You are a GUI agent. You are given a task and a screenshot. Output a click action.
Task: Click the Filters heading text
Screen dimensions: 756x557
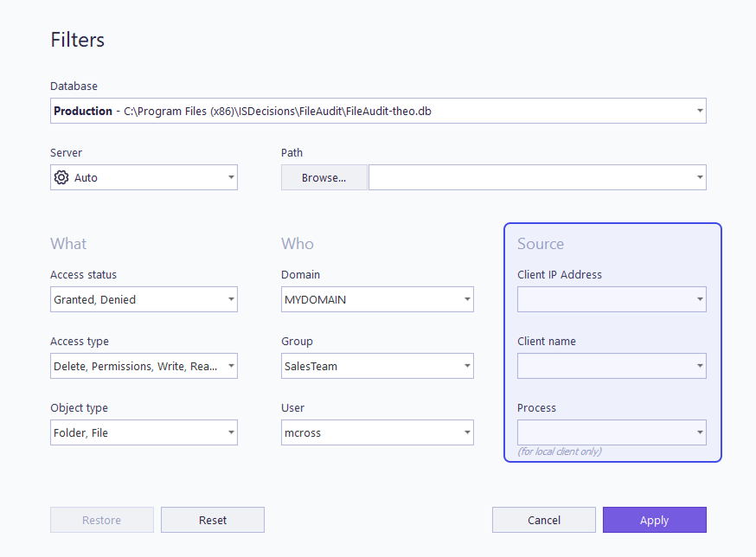(x=78, y=40)
